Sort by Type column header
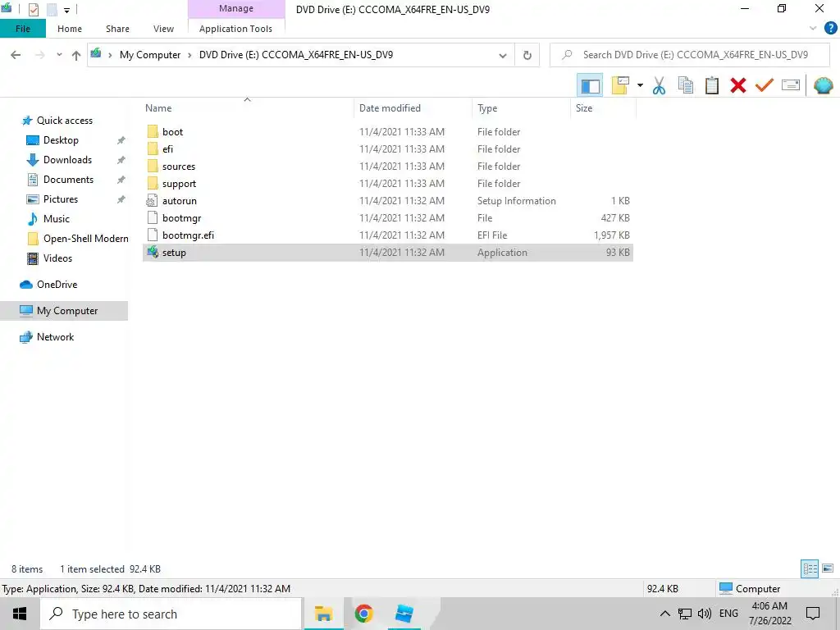Viewport: 840px width, 630px height. (x=487, y=108)
